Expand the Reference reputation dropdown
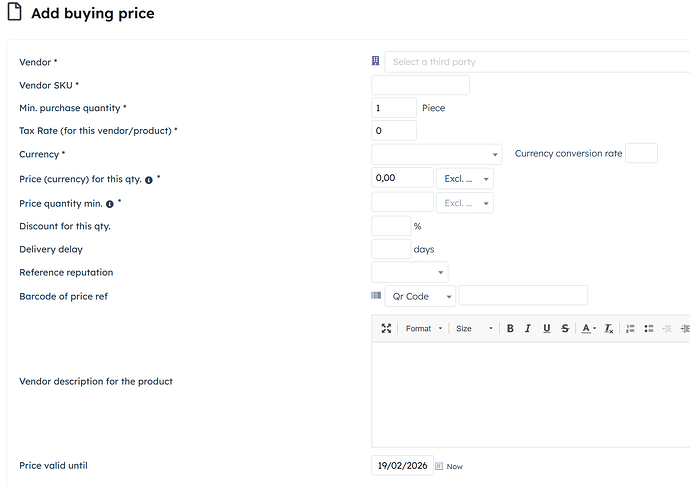The height and width of the screenshot is (486, 690). click(x=409, y=272)
